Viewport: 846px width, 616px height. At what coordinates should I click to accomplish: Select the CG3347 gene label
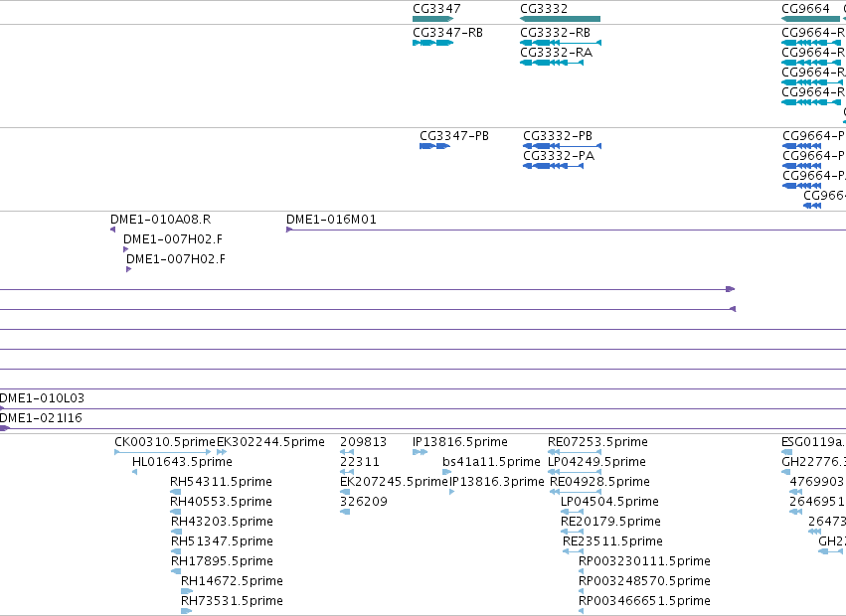click(436, 9)
